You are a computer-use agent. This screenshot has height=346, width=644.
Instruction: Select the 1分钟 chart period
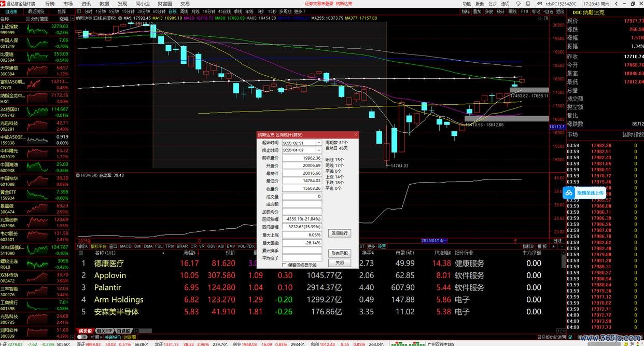[101, 11]
